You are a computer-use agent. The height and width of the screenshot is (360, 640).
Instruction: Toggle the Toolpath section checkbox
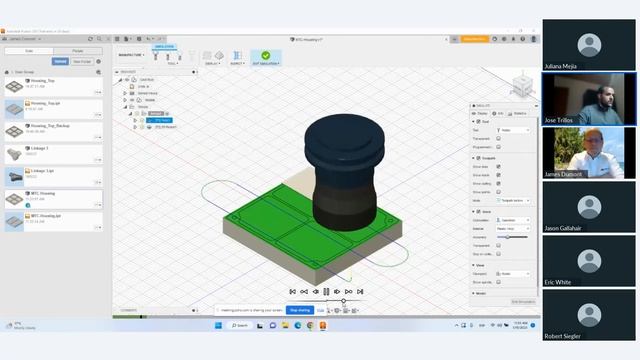[x=478, y=158]
